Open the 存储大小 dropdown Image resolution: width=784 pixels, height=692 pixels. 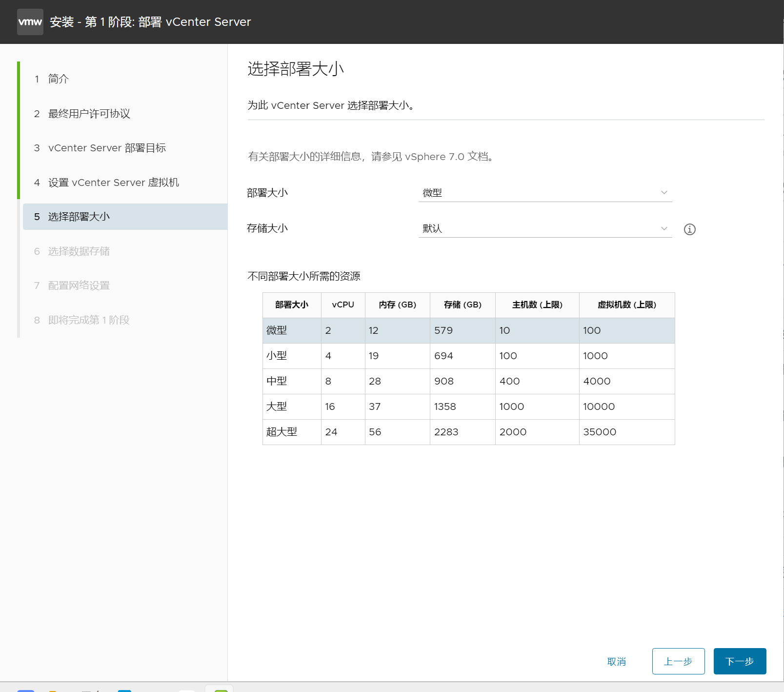click(x=545, y=228)
